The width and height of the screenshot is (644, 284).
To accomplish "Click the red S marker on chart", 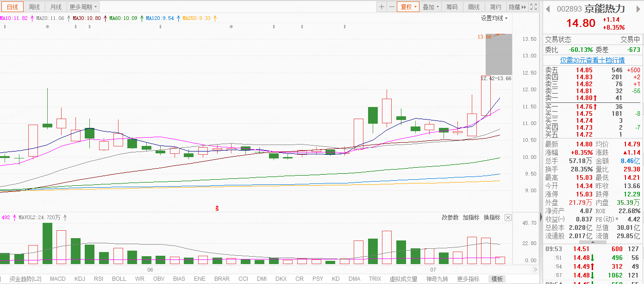I will [217, 208].
